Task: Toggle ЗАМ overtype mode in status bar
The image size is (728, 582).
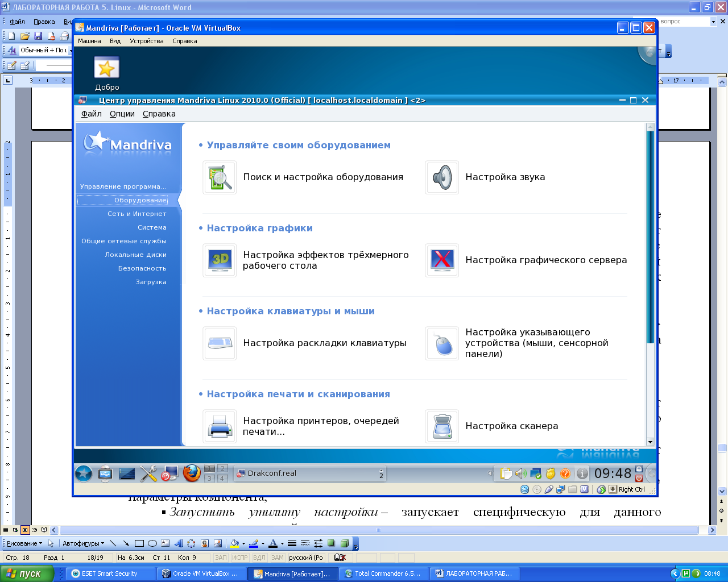Action: pos(277,558)
